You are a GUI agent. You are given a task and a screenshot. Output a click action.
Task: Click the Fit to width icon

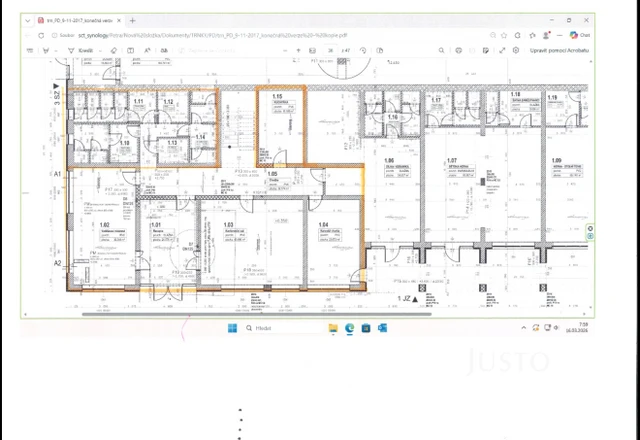point(312,51)
